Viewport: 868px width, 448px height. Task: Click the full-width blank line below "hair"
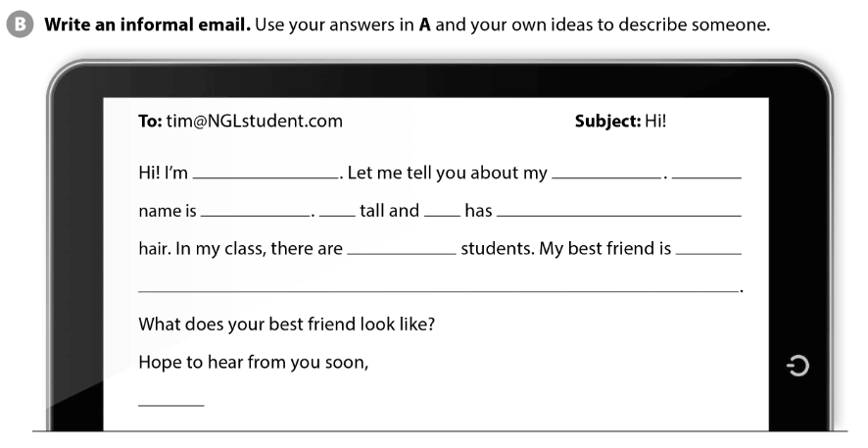pyautogui.click(x=438, y=289)
